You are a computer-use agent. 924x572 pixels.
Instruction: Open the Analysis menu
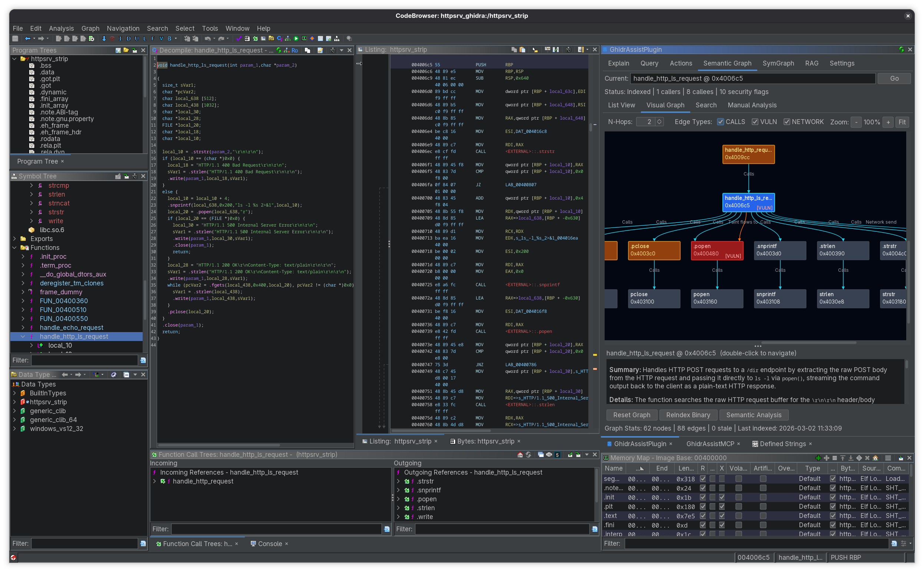61,29
